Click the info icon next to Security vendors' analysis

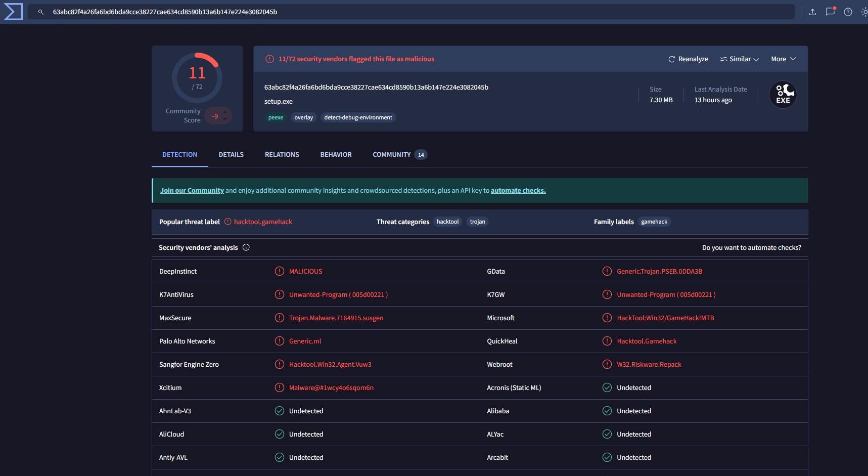pyautogui.click(x=246, y=247)
